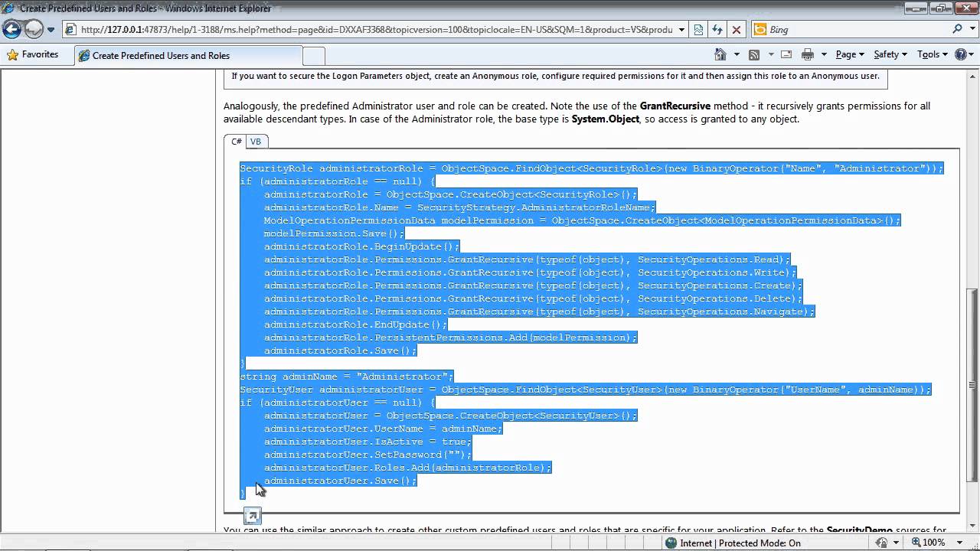Open the search provider dropdown

pyautogui.click(x=972, y=30)
